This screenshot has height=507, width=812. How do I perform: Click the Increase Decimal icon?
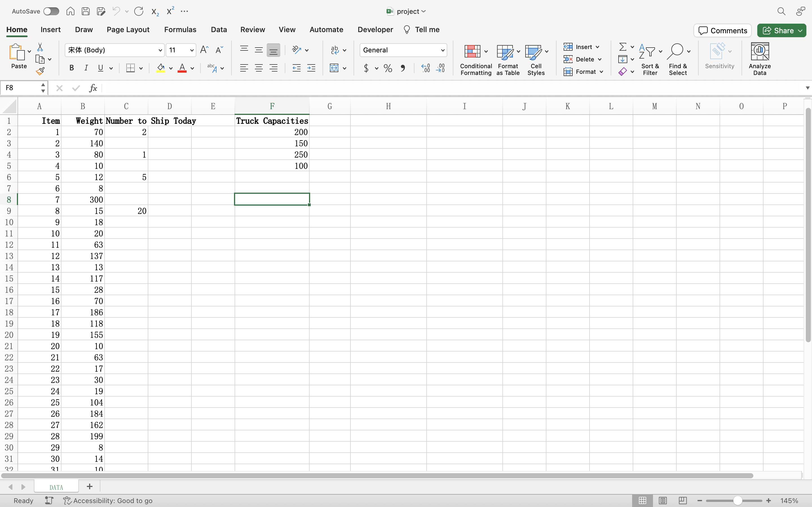coord(425,68)
